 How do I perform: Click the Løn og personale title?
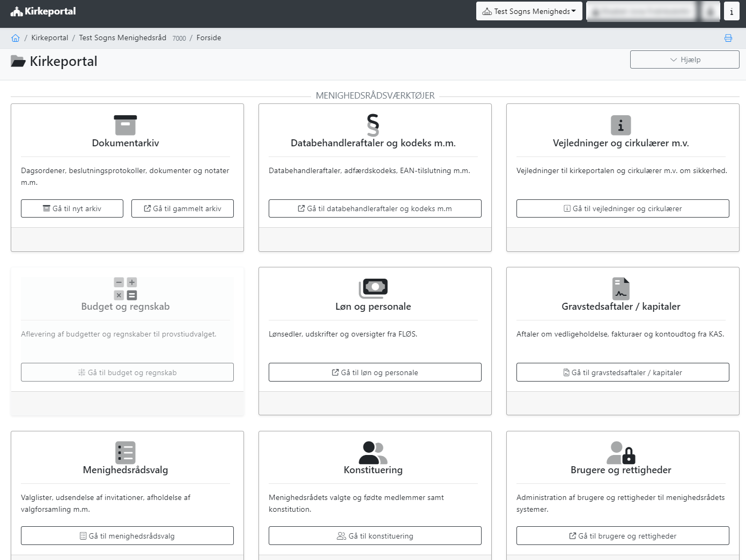(x=373, y=307)
